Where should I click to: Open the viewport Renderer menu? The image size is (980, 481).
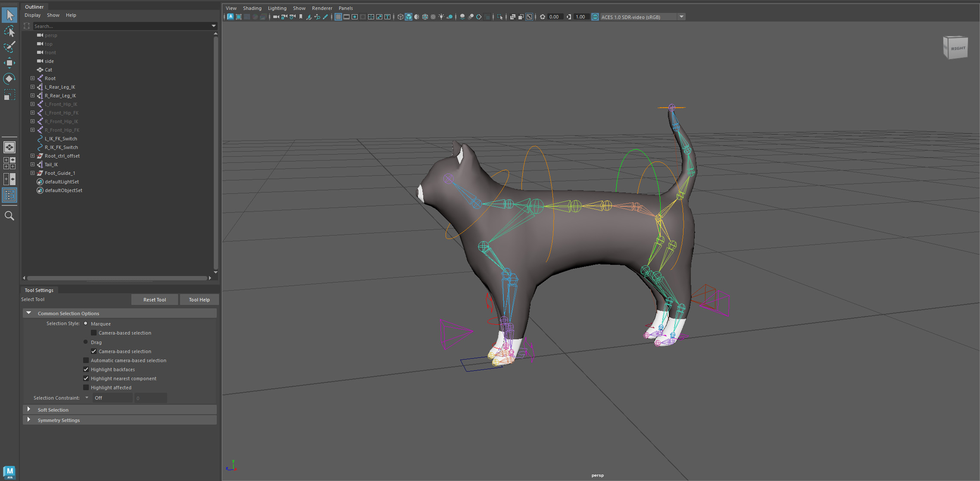click(322, 8)
